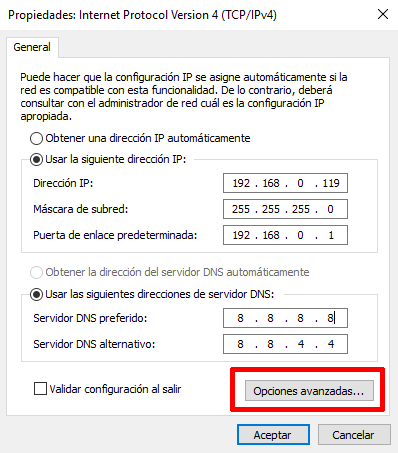Switch to the General tab

[x=32, y=47]
